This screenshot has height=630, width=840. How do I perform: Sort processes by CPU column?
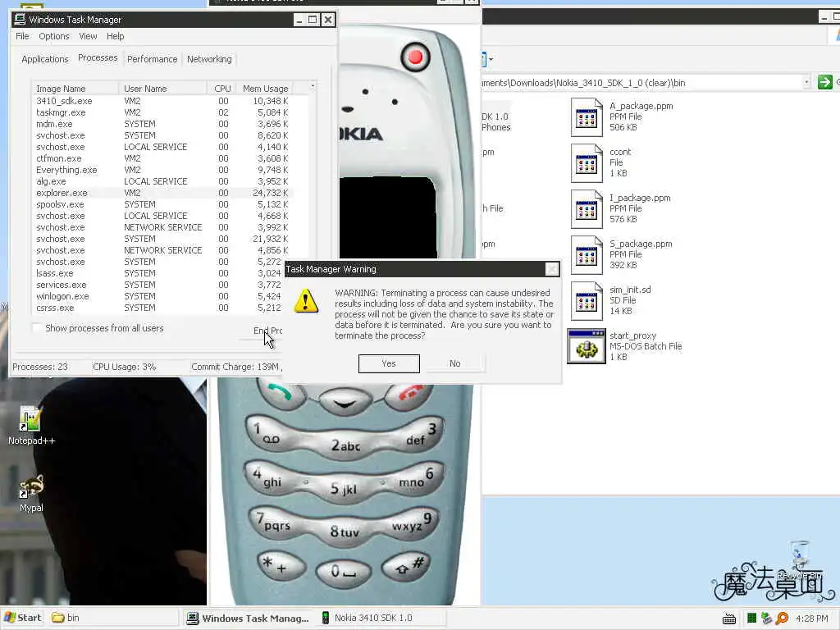point(221,89)
